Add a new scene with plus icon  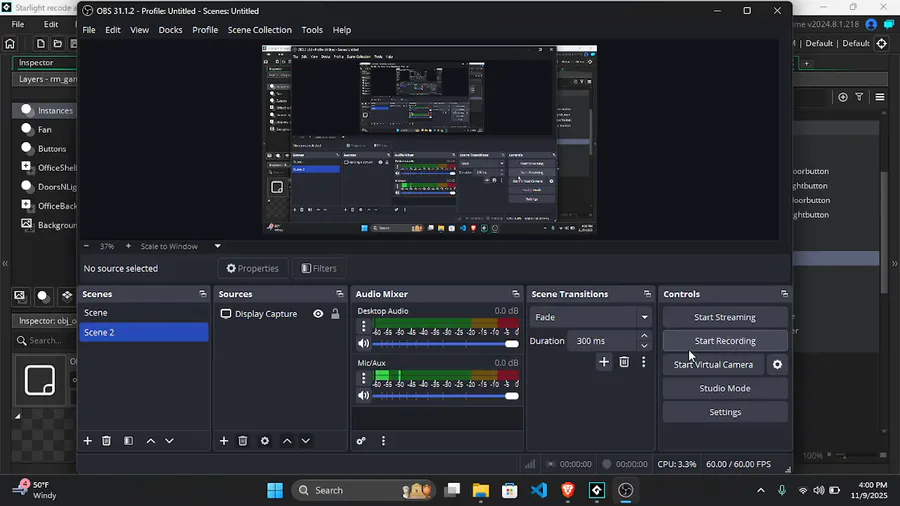coord(87,441)
